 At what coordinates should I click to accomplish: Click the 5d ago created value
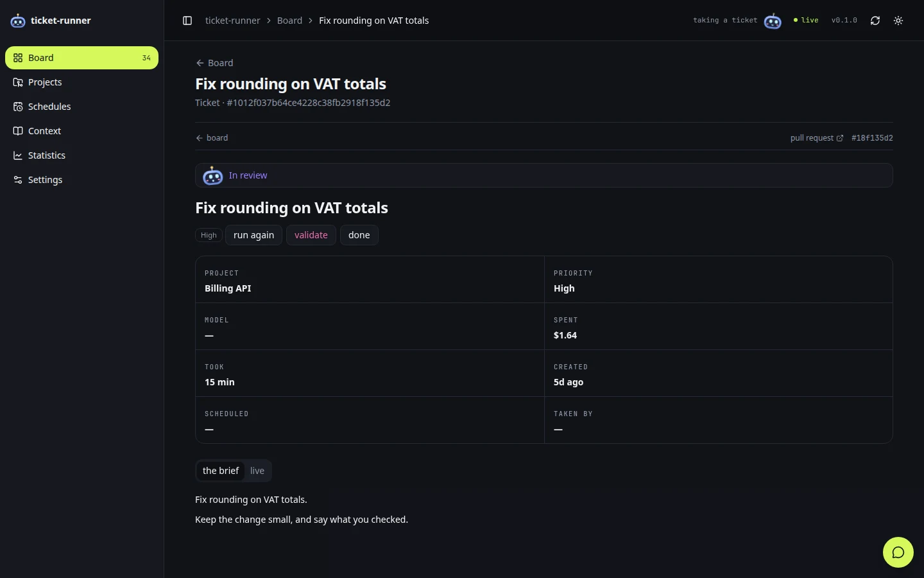(x=569, y=382)
